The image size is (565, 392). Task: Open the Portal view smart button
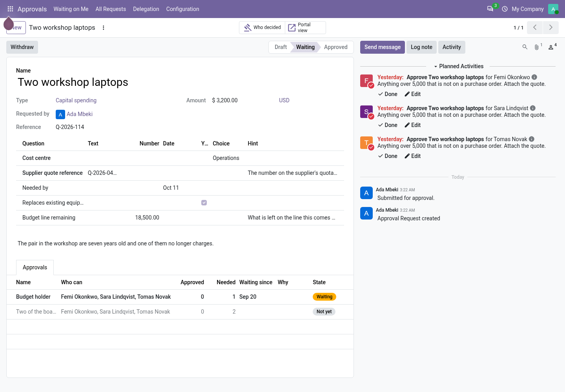tap(305, 27)
